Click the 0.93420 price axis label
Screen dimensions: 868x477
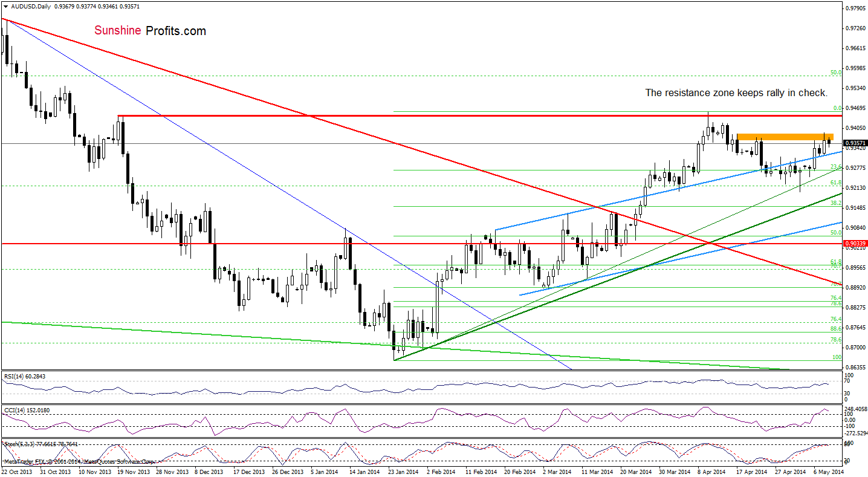click(x=855, y=148)
